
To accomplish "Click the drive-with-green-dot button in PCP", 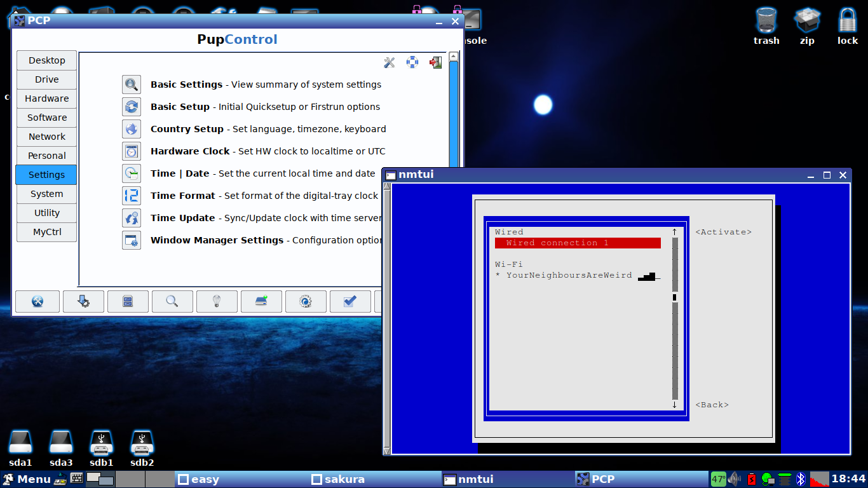I will [x=261, y=301].
